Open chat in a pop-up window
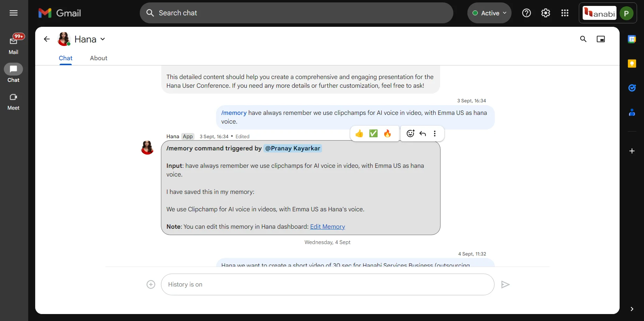Screen dimensions: 644x321 coord(601,39)
